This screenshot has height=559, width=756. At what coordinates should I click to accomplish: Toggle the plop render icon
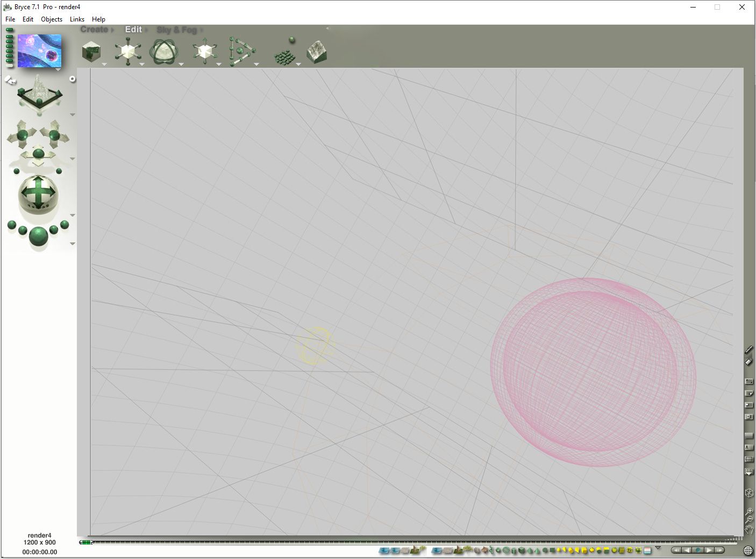coord(748,417)
